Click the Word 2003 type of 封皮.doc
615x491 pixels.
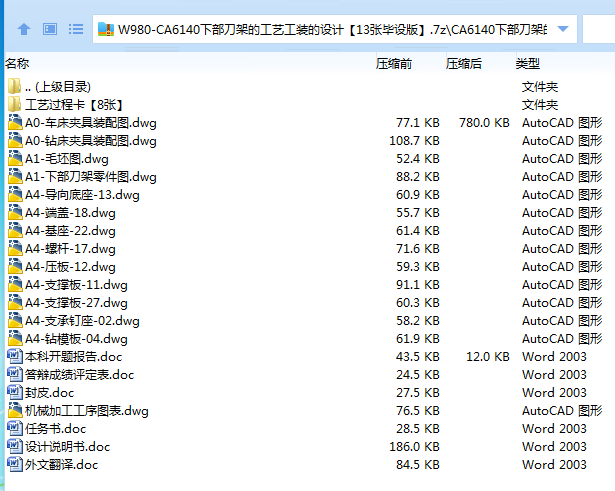(554, 393)
